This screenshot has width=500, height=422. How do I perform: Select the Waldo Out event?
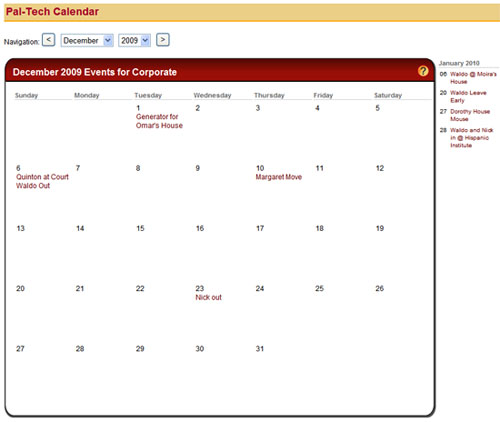point(33,186)
